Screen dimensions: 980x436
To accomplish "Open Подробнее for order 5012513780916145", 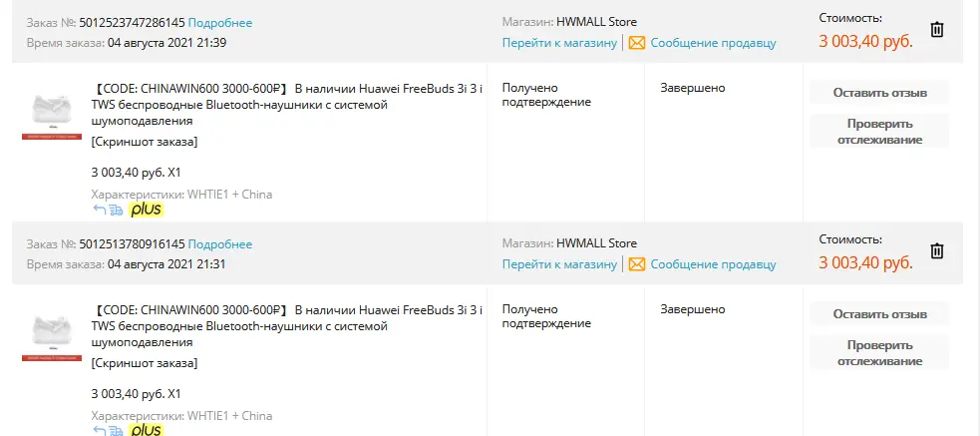I will point(220,244).
